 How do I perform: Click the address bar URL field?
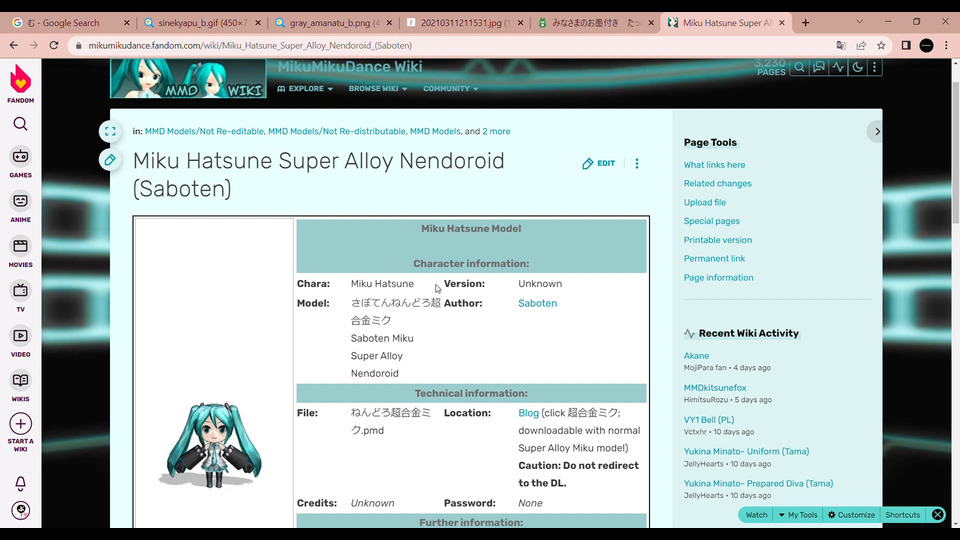[x=453, y=45]
